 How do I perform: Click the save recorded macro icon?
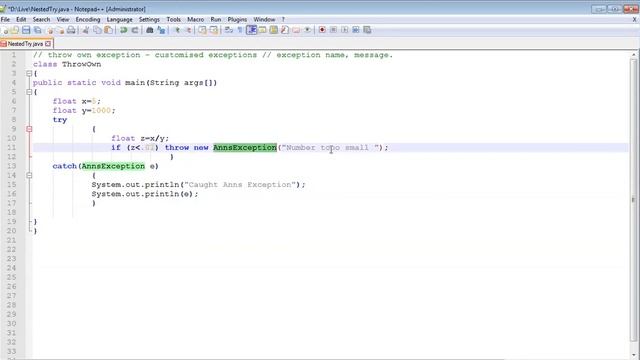367,30
